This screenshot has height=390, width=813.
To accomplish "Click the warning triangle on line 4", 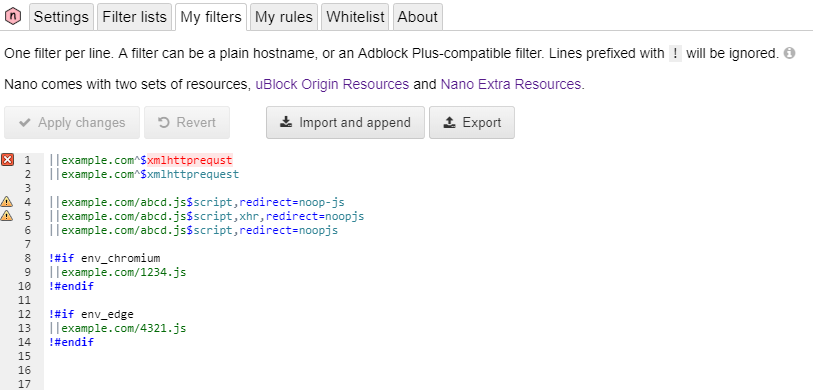I will click(x=7, y=202).
